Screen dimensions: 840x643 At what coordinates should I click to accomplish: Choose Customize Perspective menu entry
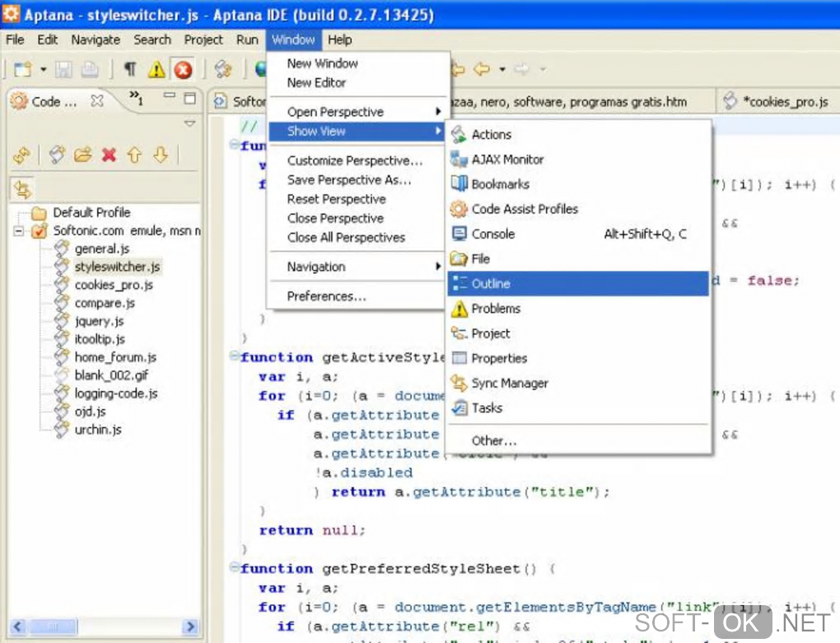pos(358,161)
